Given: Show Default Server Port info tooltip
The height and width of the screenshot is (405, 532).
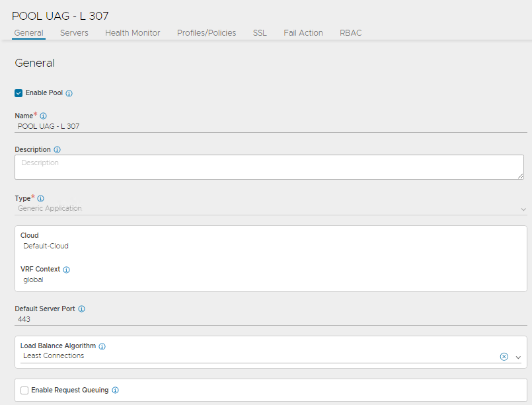Looking at the screenshot, I should [x=81, y=309].
